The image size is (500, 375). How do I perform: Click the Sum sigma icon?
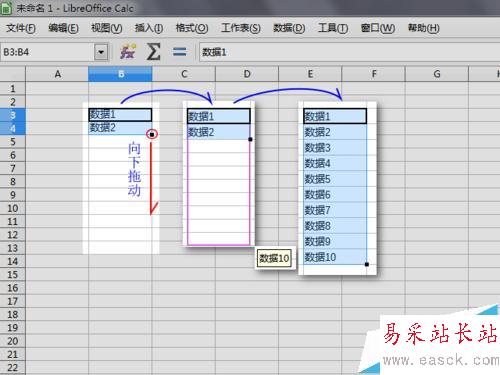click(154, 52)
